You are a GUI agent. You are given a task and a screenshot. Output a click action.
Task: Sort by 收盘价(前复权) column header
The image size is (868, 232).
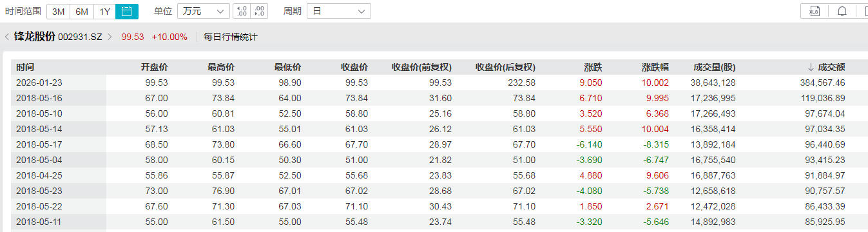coord(422,67)
